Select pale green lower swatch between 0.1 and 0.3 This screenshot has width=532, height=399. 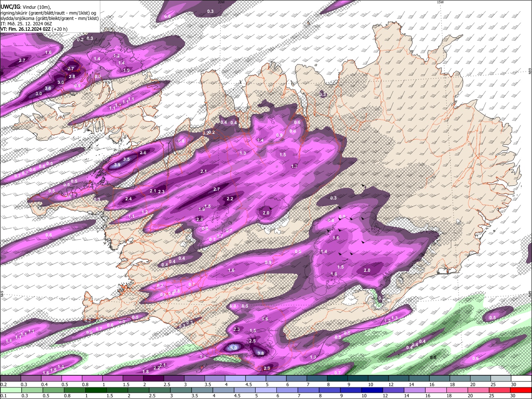point(10,390)
